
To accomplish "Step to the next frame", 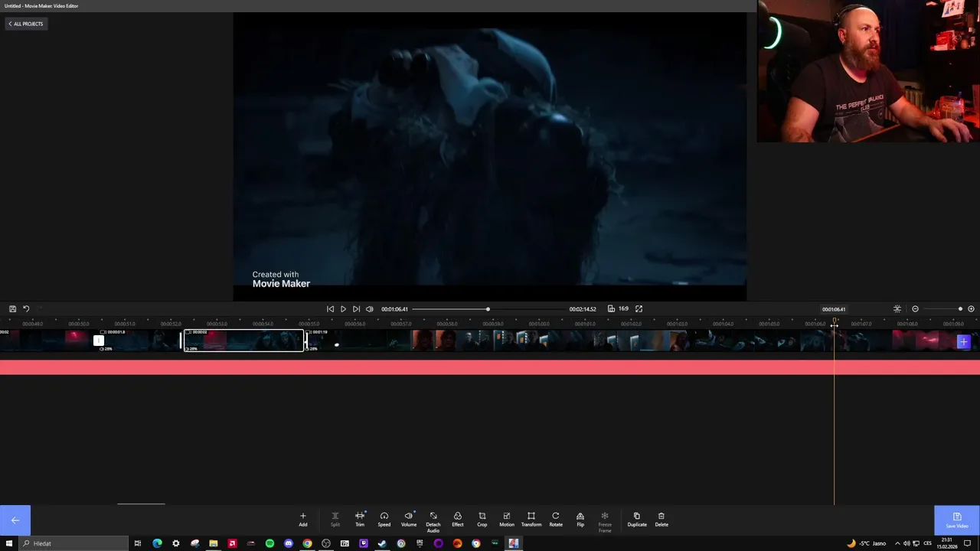I will click(356, 309).
